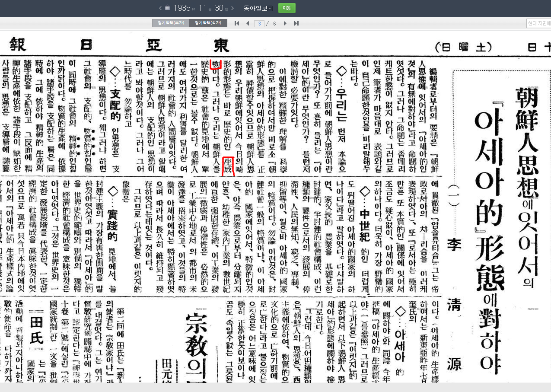Click the green 이동 button
The height and width of the screenshot is (392, 551).
pos(287,8)
